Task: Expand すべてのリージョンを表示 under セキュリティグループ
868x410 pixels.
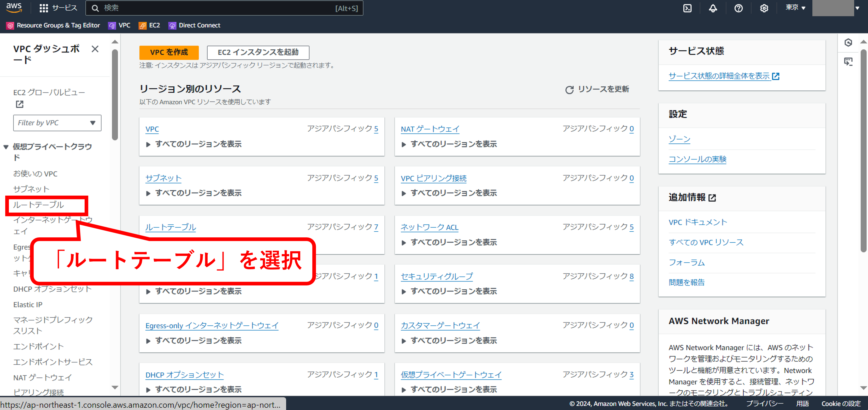Action: (x=449, y=291)
